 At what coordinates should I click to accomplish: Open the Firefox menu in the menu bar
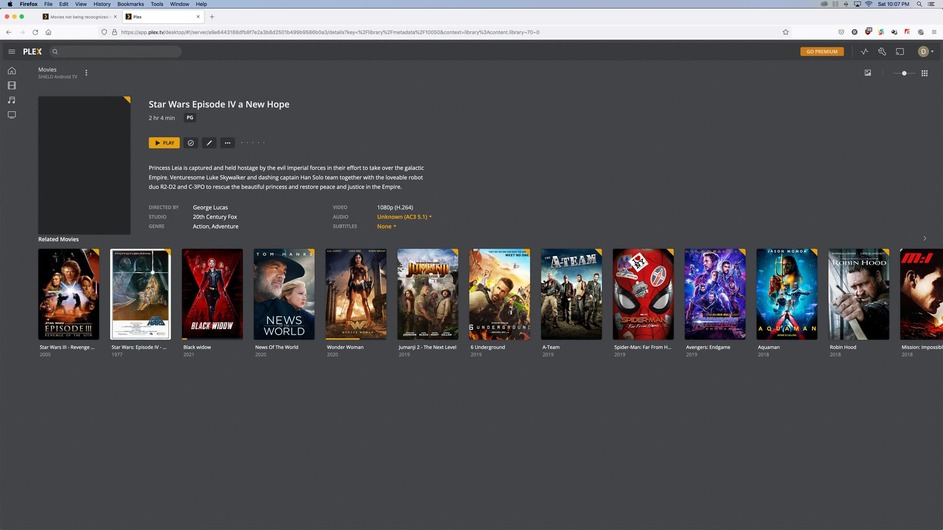click(x=28, y=4)
